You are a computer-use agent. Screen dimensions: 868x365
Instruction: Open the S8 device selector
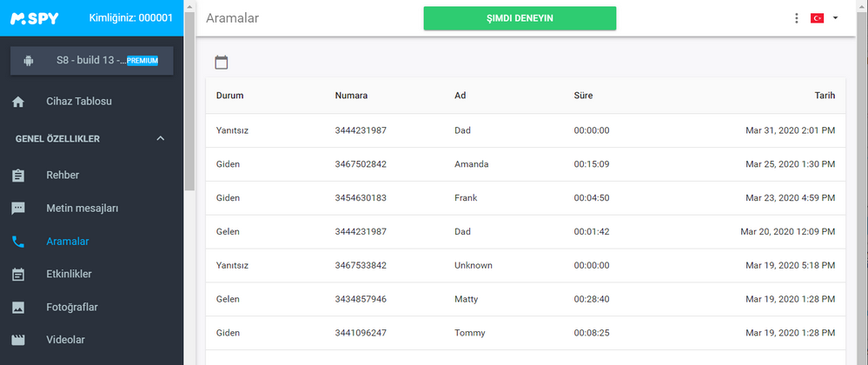tap(92, 61)
